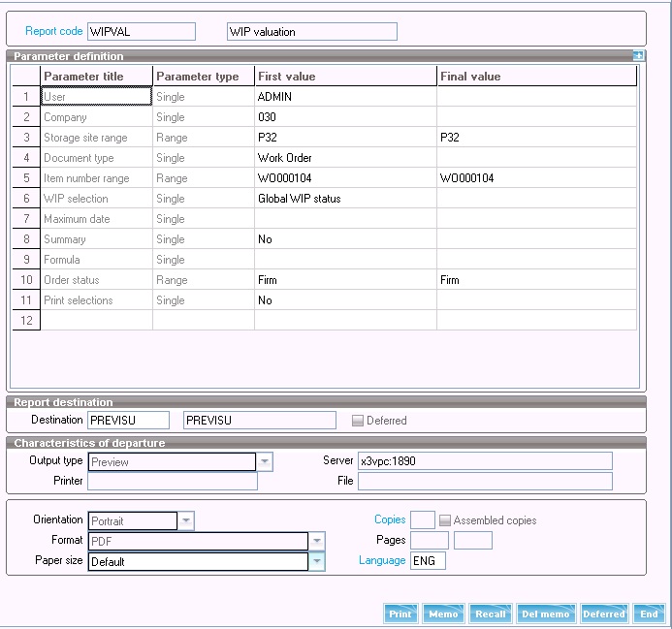672x629 pixels.
Task: Click the Memo button
Action: click(443, 614)
